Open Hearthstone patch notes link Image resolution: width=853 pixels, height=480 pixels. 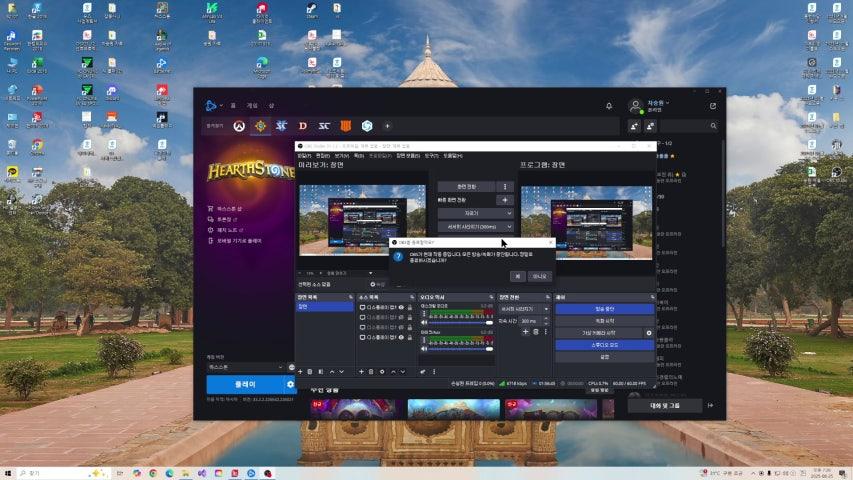225,230
